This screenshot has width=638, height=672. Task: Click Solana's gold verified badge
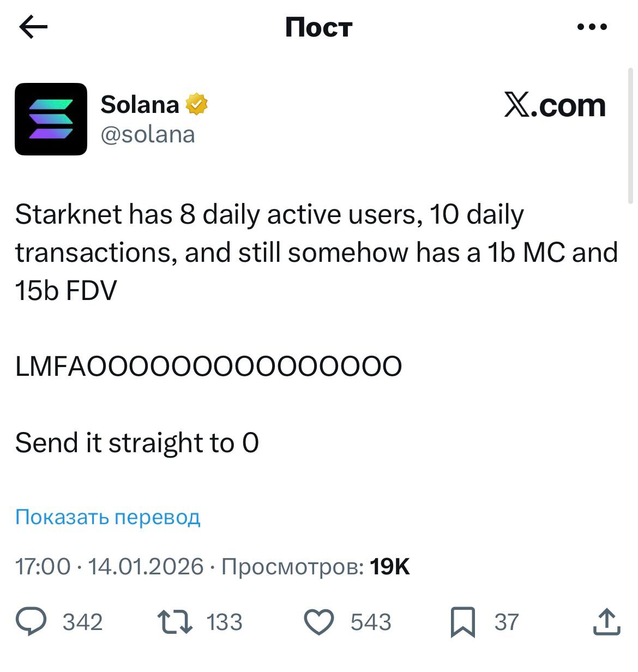197,103
